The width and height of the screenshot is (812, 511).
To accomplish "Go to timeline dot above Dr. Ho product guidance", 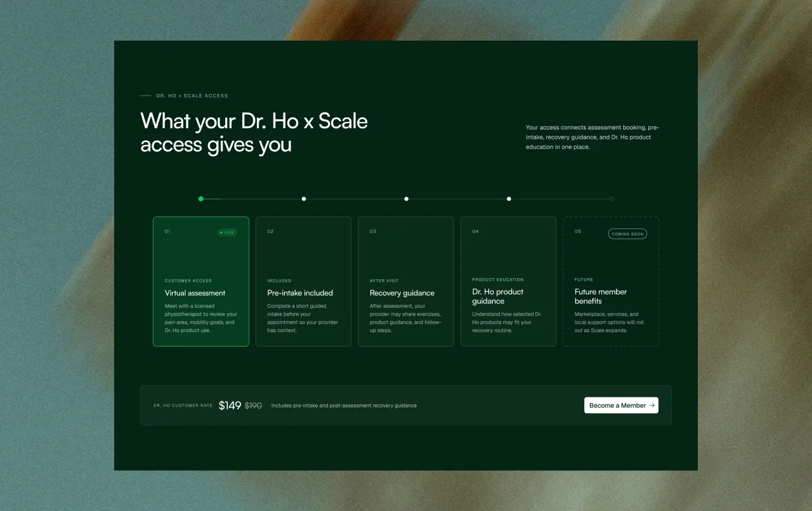I will coord(509,199).
